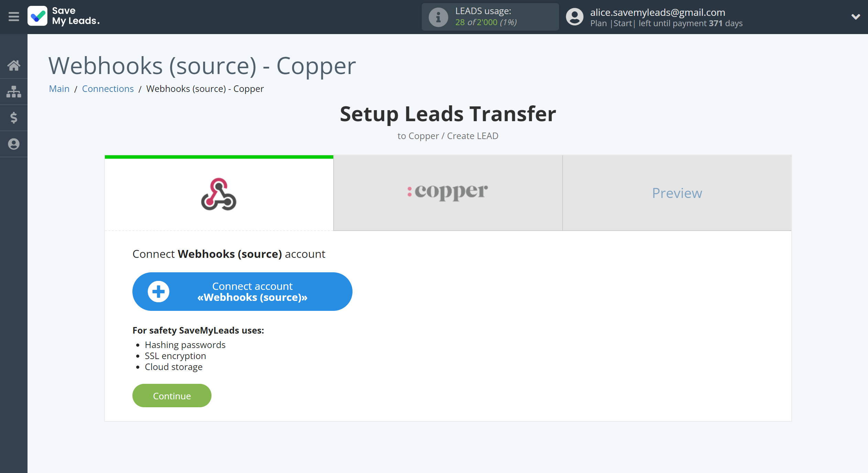This screenshot has width=868, height=473.
Task: Click the Preview tab expander
Action: (x=676, y=192)
